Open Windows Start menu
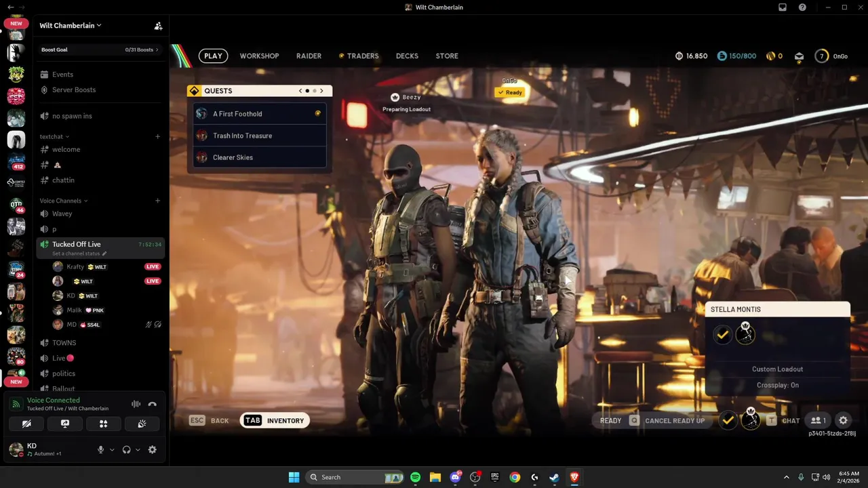Image resolution: width=868 pixels, height=488 pixels. (x=294, y=477)
